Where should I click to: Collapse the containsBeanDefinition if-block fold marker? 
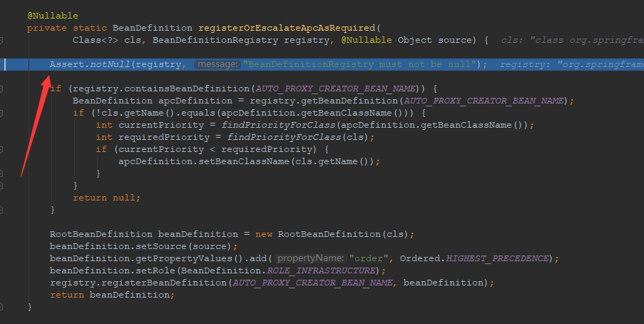tap(3, 88)
